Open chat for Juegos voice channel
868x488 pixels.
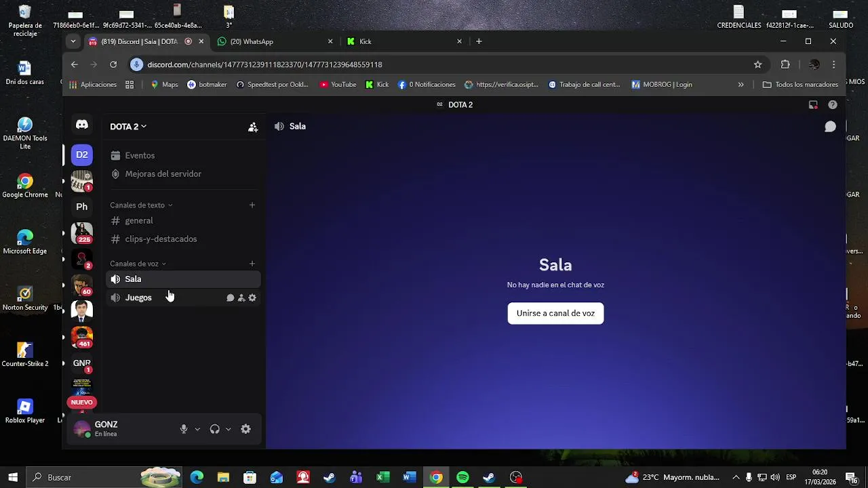[230, 298]
